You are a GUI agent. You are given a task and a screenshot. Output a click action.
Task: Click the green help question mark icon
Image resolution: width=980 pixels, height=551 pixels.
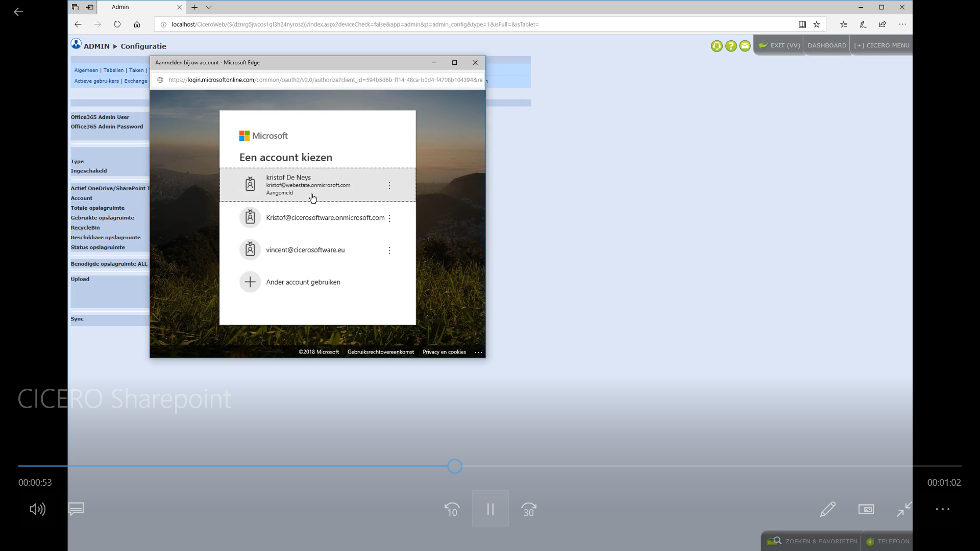pyautogui.click(x=731, y=46)
